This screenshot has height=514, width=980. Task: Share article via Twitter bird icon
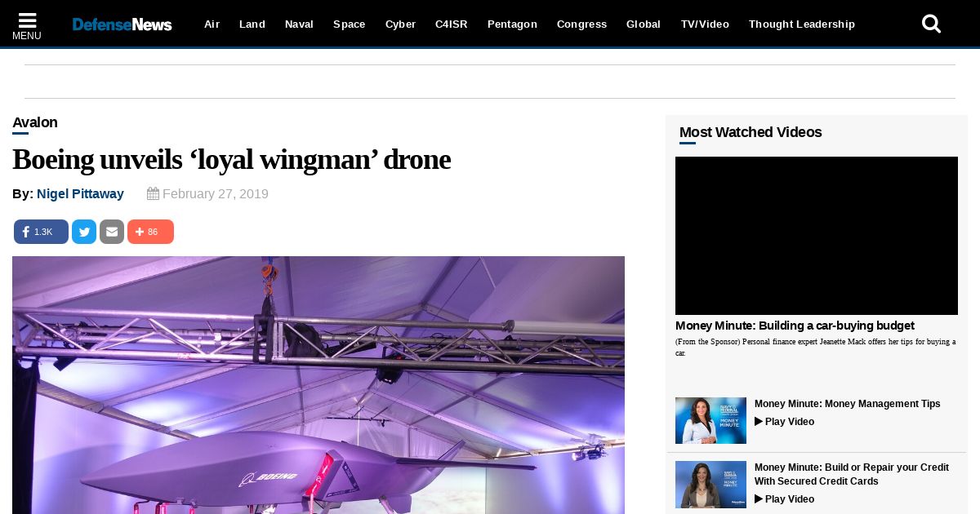(84, 232)
